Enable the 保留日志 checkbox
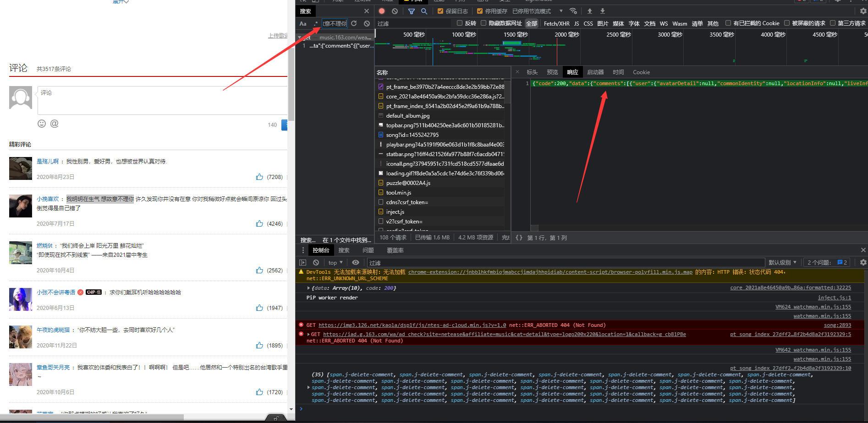The width and height of the screenshot is (868, 423). point(440,11)
